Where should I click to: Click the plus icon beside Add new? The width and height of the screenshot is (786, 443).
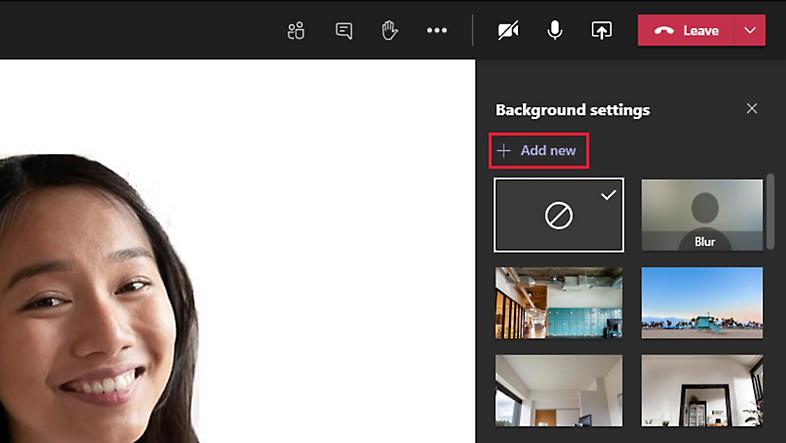pos(504,150)
